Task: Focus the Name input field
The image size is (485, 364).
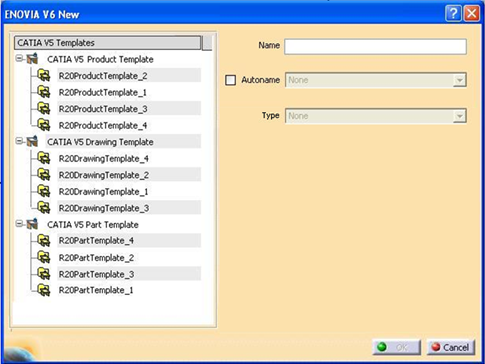Action: click(375, 47)
